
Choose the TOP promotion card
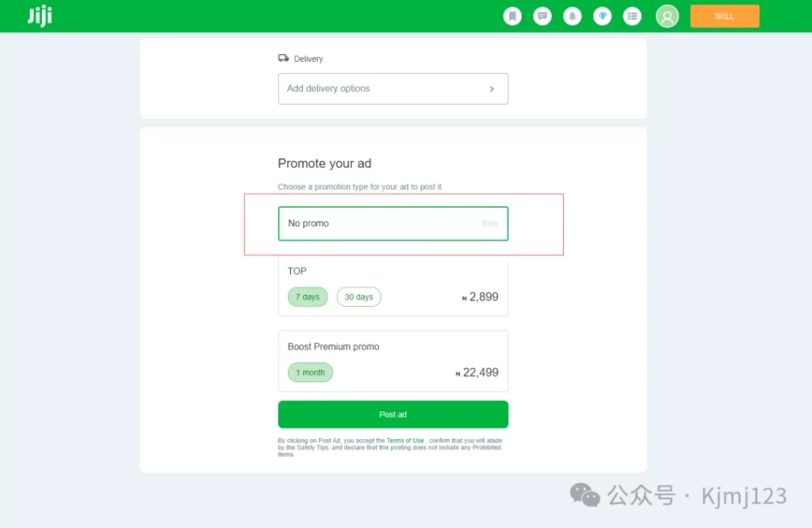[393, 286]
